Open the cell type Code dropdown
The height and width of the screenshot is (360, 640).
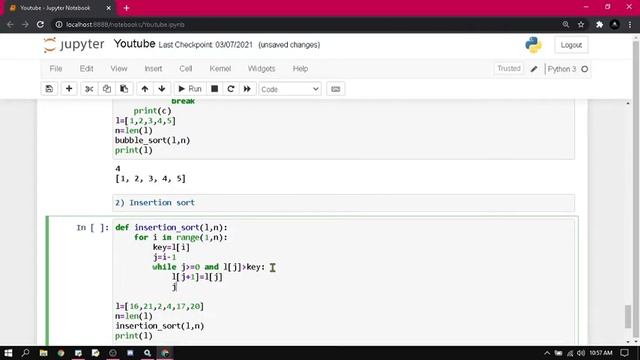pos(290,89)
